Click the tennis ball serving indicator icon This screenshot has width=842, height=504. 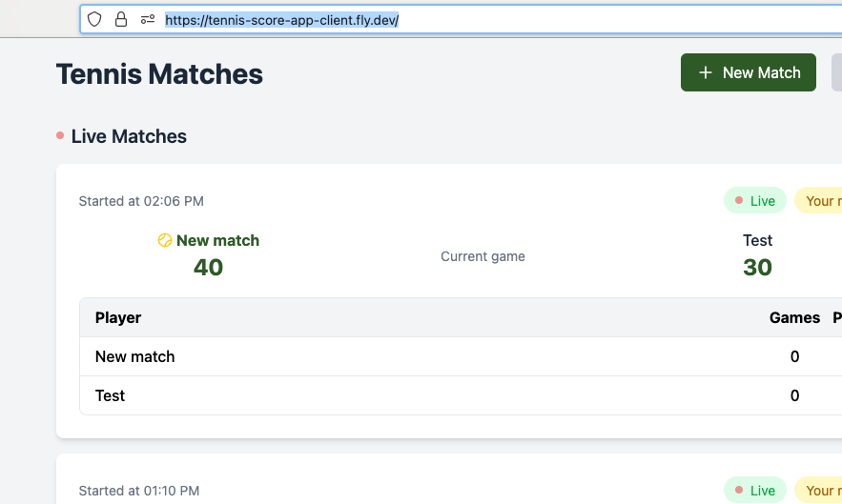point(165,241)
